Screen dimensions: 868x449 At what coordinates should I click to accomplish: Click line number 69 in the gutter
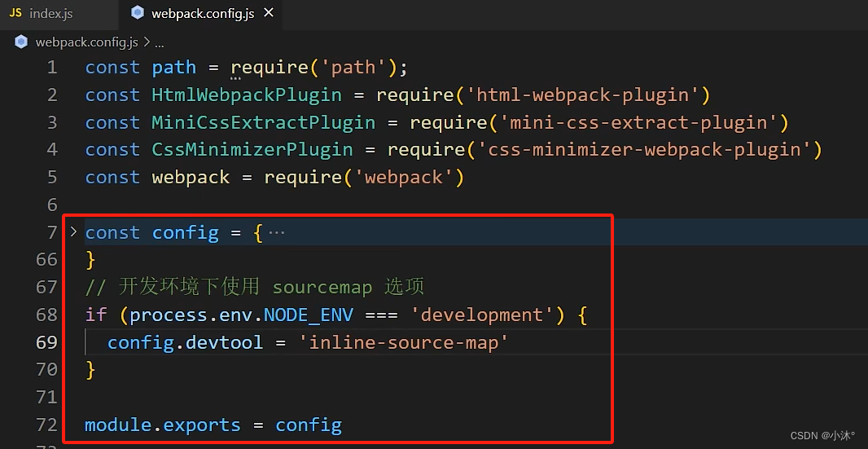46,343
